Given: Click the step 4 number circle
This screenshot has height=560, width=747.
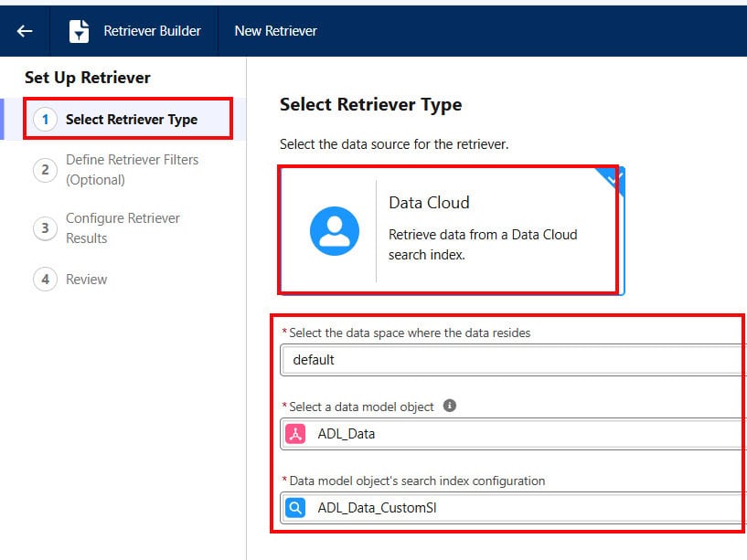Looking at the screenshot, I should [x=45, y=279].
